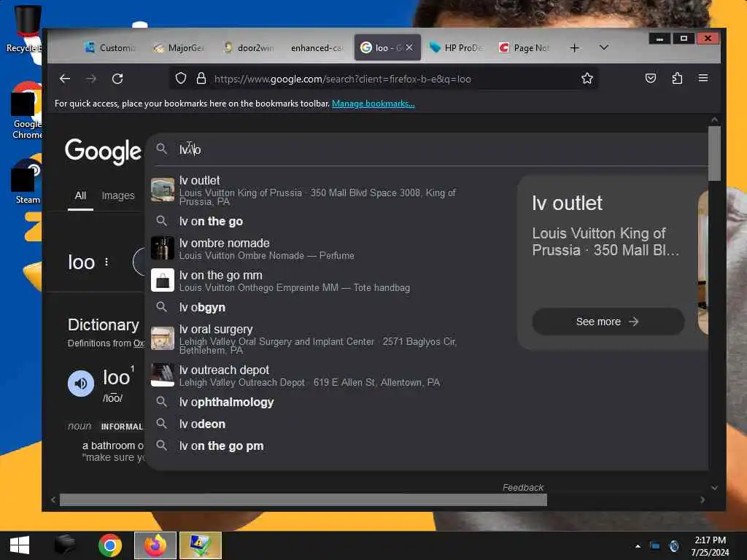
Task: Switch to the door2windows tab
Action: 249,47
